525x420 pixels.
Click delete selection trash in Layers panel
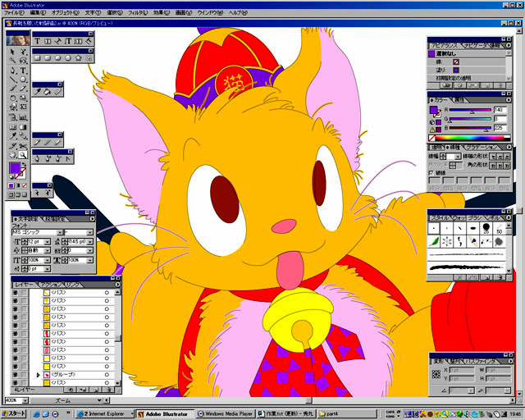point(109,390)
